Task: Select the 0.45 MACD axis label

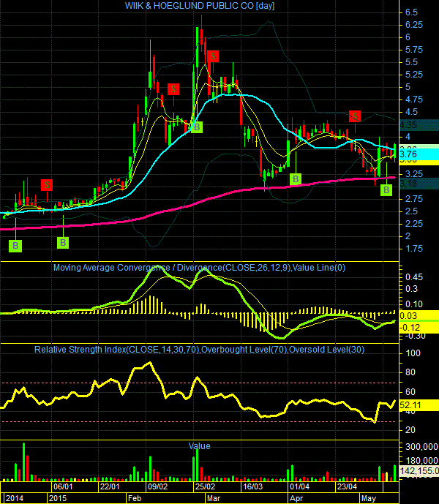Action: [x=414, y=277]
